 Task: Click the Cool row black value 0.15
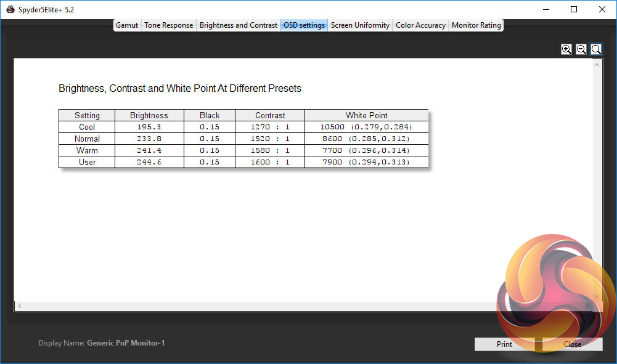pos(210,127)
